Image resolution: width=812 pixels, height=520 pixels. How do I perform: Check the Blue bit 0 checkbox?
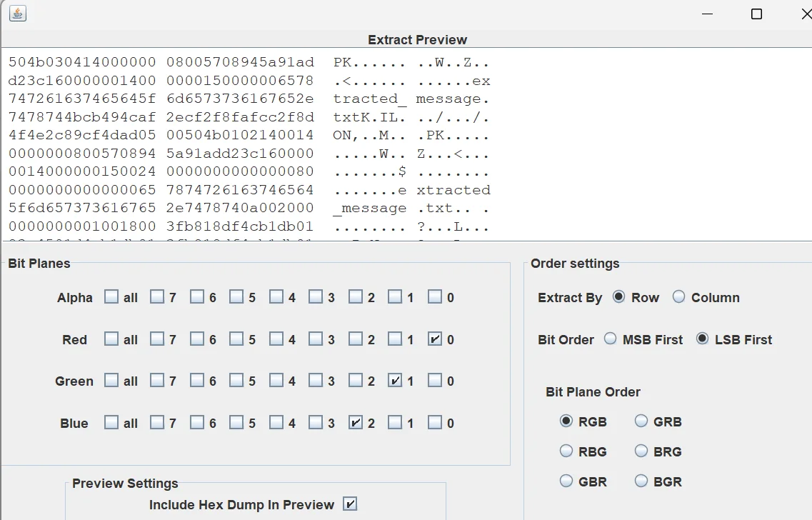(434, 423)
